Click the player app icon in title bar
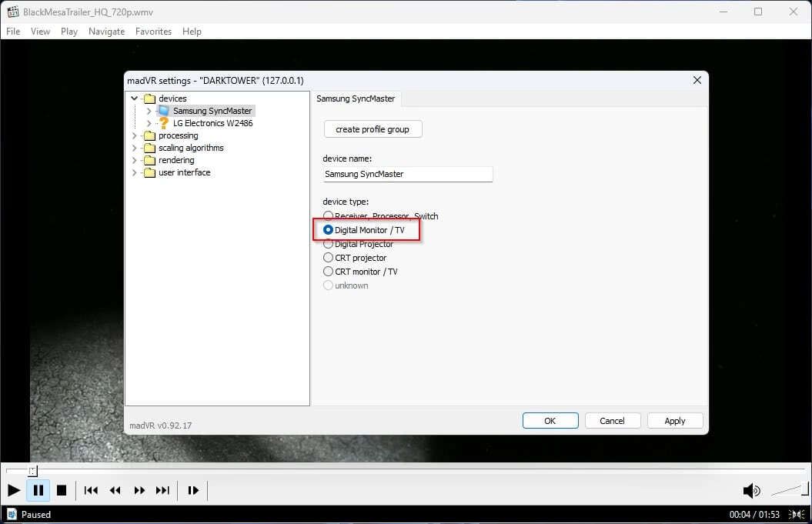Screen dimensions: 812x524 [x=13, y=12]
